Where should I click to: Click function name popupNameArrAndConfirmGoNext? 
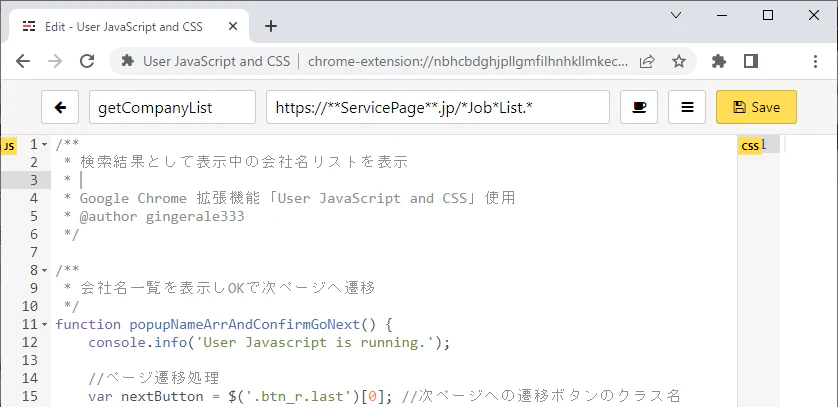[245, 324]
